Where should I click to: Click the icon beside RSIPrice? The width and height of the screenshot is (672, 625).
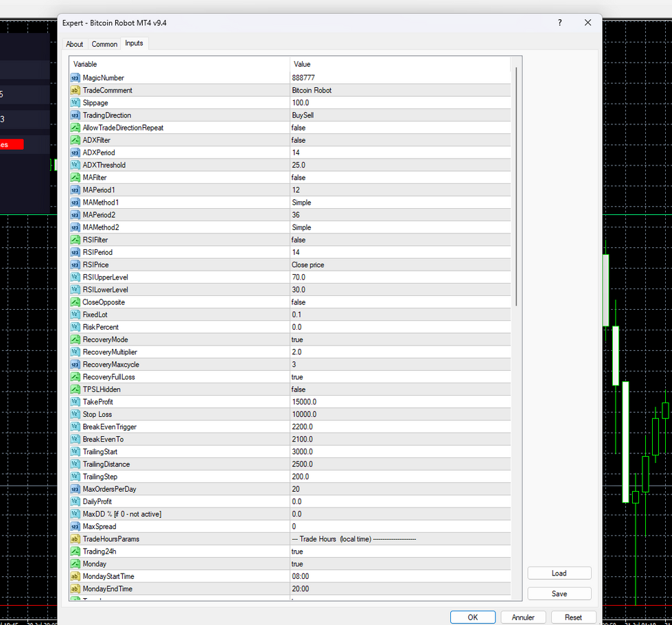[x=75, y=265]
